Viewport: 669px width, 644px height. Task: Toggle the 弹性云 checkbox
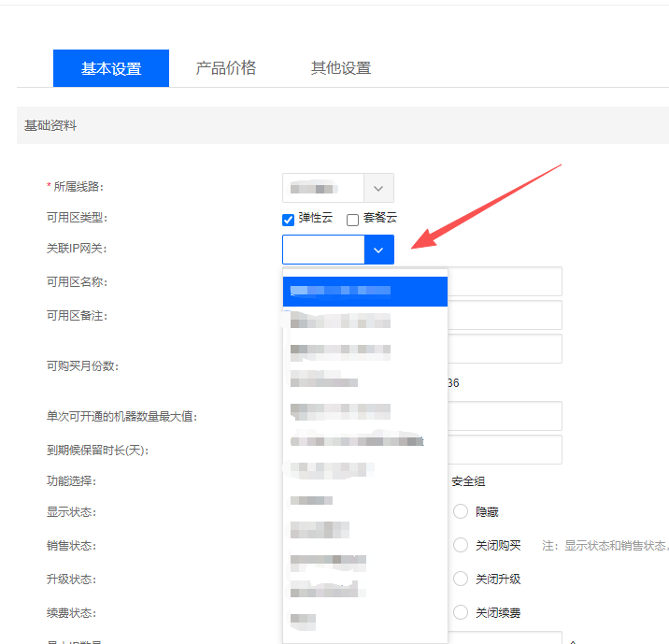click(x=289, y=220)
